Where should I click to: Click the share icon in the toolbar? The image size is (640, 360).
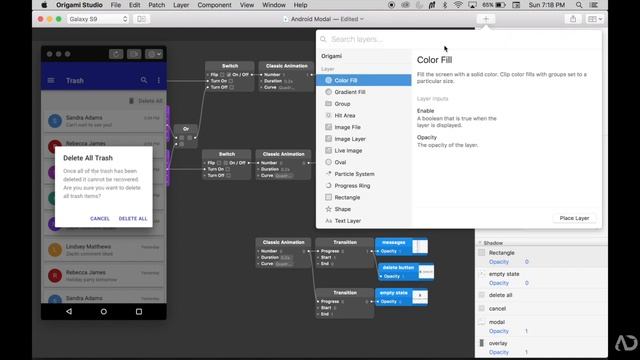pyautogui.click(x=573, y=19)
